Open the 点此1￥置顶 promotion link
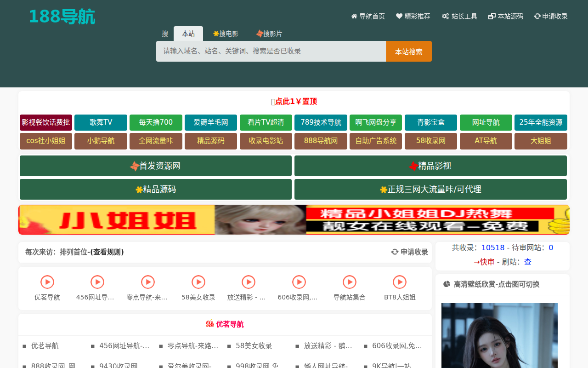 [x=294, y=101]
